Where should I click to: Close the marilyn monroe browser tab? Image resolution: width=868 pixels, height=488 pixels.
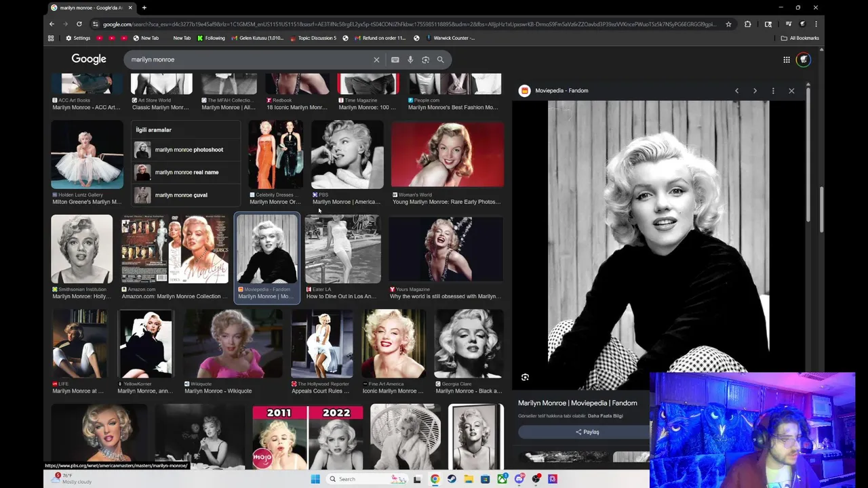(x=130, y=7)
